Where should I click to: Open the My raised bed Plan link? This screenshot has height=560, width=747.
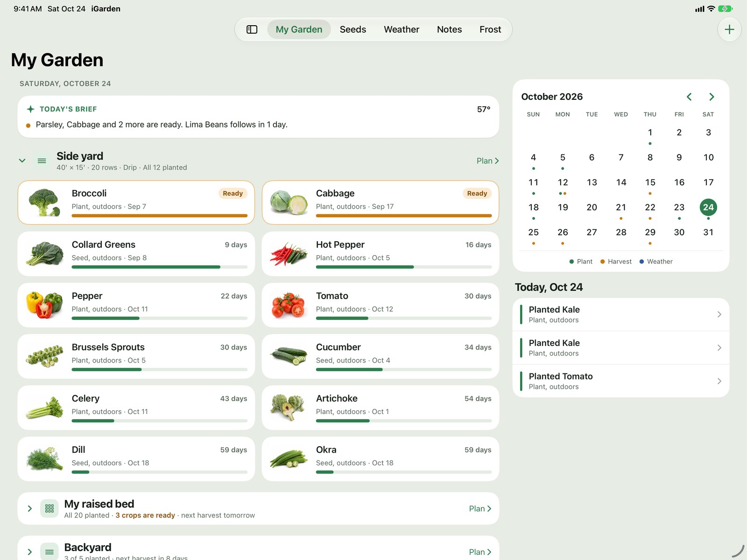point(480,509)
